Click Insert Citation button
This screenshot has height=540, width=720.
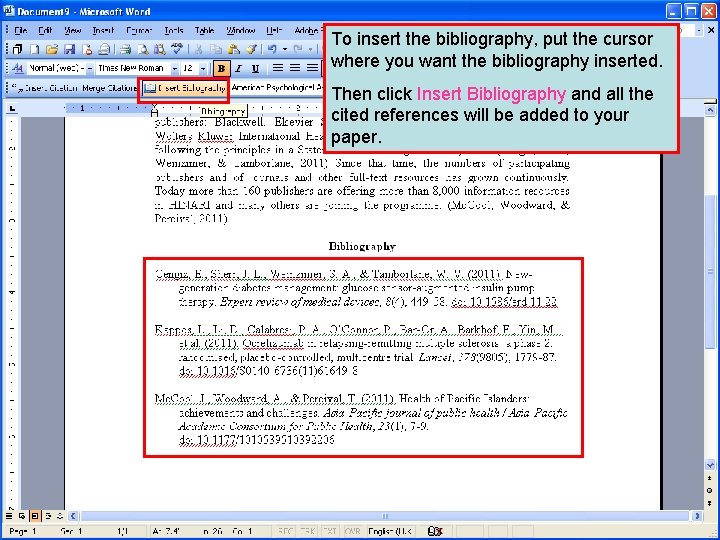click(x=44, y=87)
